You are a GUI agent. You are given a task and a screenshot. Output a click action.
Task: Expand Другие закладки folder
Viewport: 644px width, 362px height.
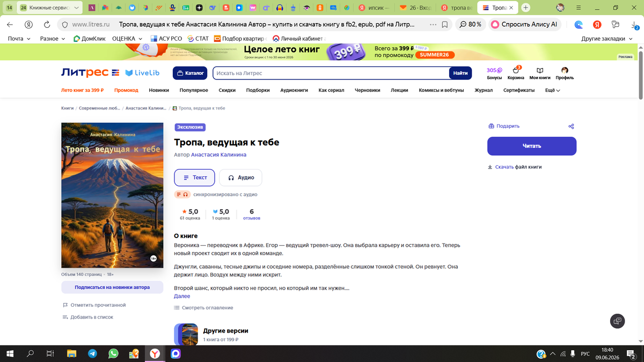coord(608,39)
